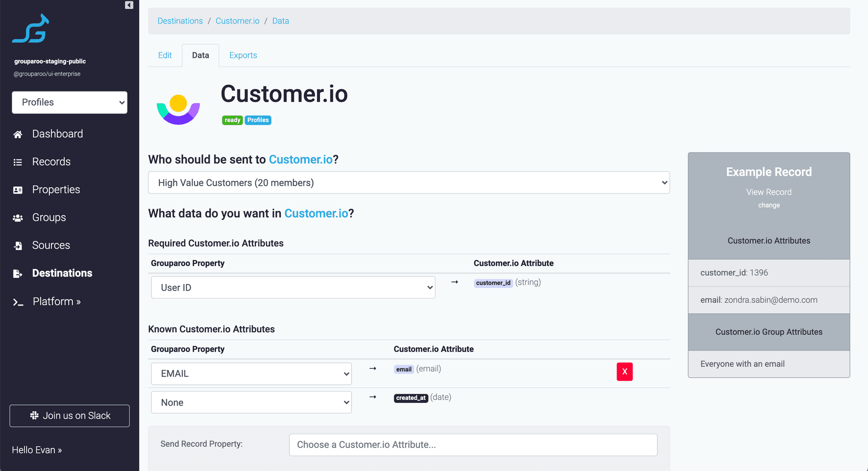868x471 pixels.
Task: Click the Grouparoo logo
Action: click(31, 28)
